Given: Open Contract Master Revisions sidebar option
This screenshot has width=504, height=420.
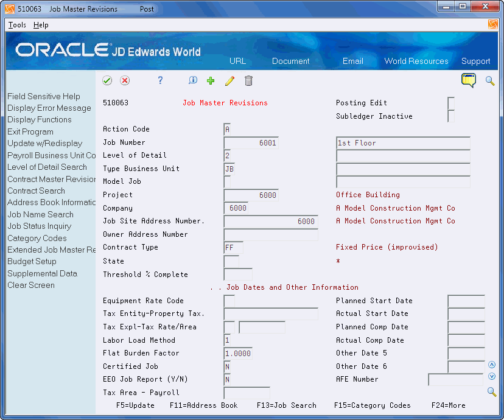Looking at the screenshot, I should tap(51, 179).
